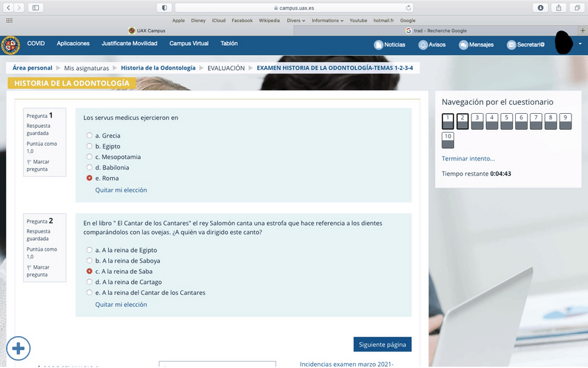Jump to question 2 in navigation
Viewport: 588px width, 368px height.
coord(462,122)
